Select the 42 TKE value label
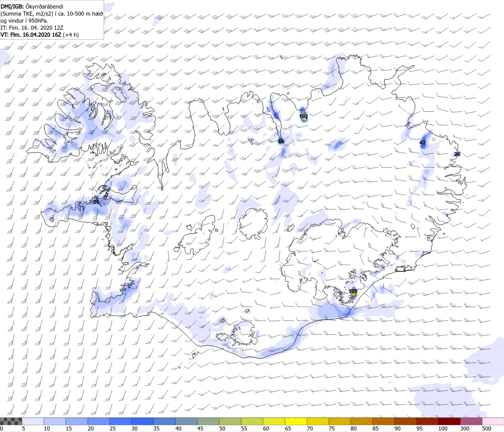 pyautogui.click(x=422, y=142)
